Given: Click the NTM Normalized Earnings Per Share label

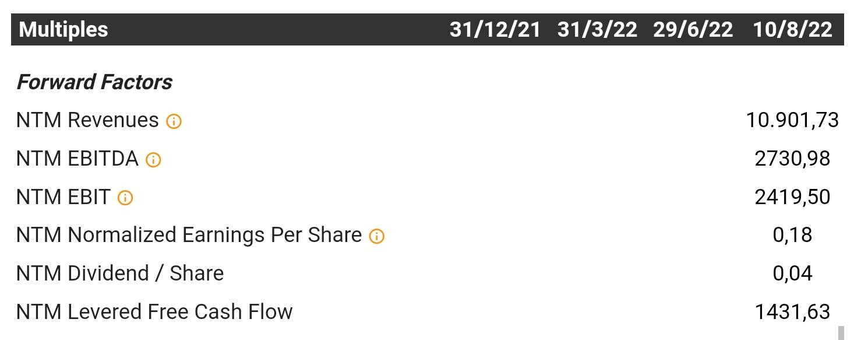Looking at the screenshot, I should coord(189,235).
